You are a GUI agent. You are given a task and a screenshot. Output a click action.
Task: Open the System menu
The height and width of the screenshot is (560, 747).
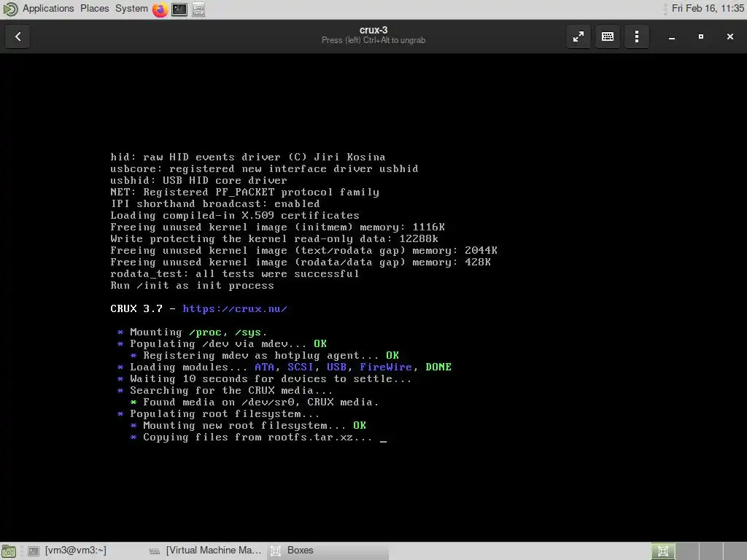tap(131, 9)
